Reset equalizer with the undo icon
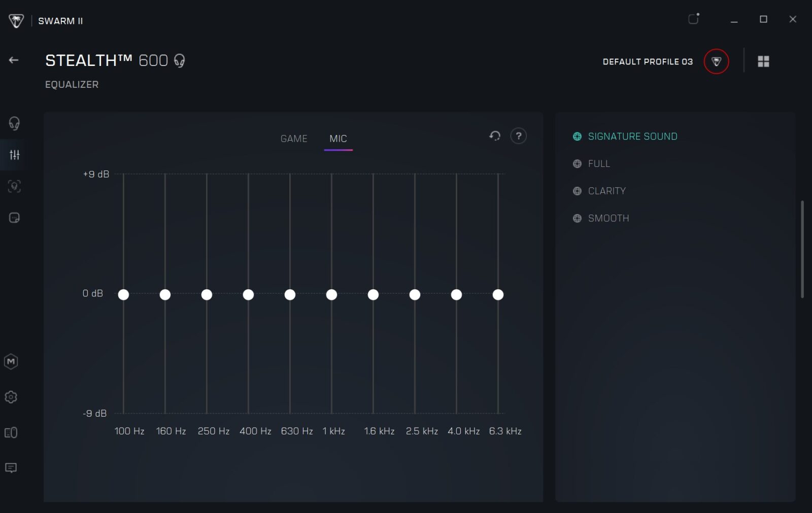 495,136
